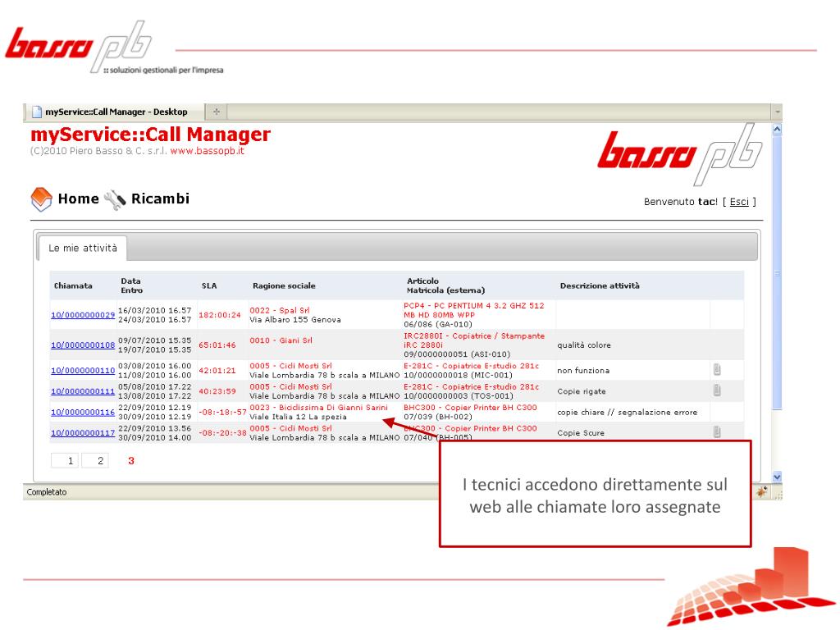Click customer 0010 - Giani Srl
Viewport: 840px width, 630px height.
281,340
